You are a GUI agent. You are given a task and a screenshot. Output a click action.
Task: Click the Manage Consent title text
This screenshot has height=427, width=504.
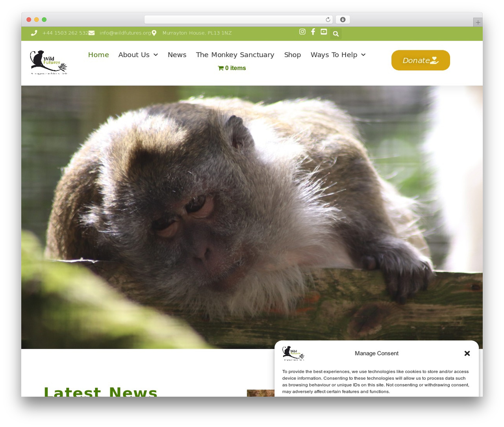tap(376, 353)
